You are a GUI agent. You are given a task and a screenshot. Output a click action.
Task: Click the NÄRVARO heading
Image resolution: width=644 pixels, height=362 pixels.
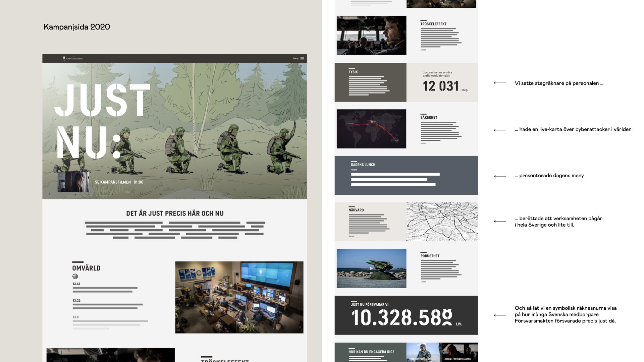356,210
